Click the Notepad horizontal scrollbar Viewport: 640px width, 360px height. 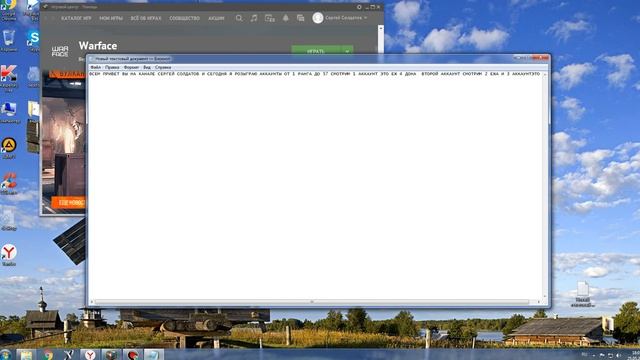point(312,302)
